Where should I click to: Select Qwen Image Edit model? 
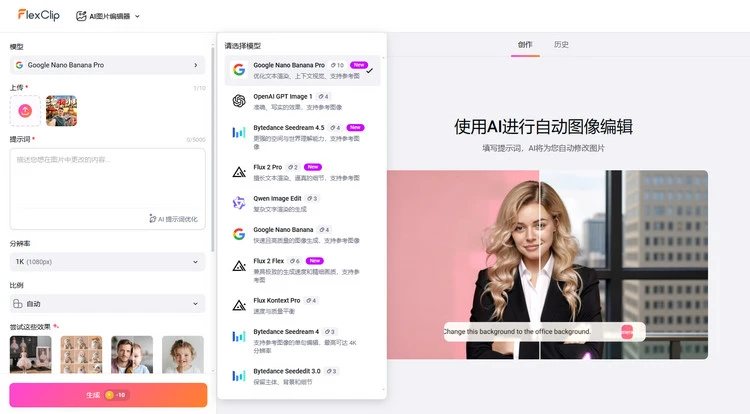click(x=302, y=203)
